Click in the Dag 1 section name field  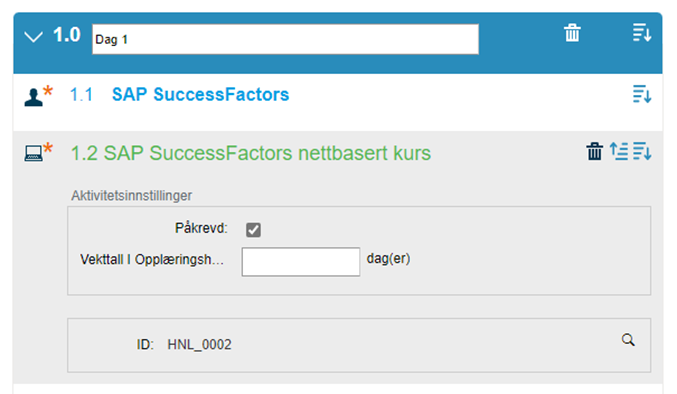pos(285,39)
